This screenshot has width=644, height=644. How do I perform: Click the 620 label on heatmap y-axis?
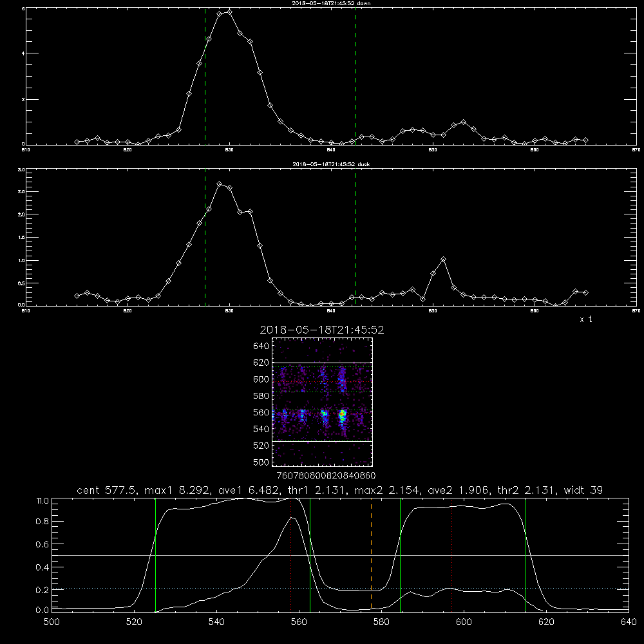point(261,363)
